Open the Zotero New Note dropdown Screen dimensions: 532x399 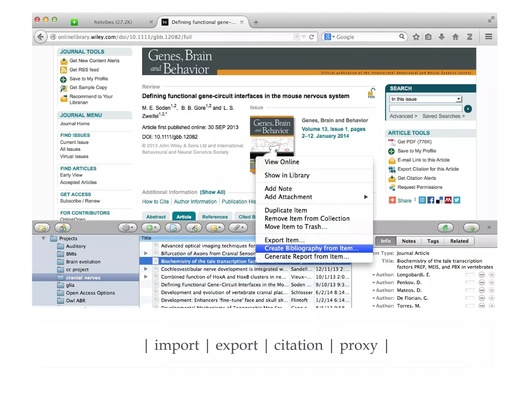215,228
